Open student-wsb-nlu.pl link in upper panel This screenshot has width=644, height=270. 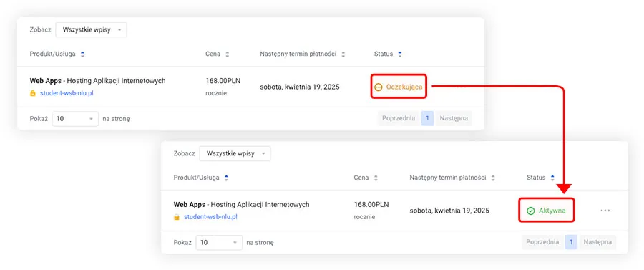click(x=67, y=93)
